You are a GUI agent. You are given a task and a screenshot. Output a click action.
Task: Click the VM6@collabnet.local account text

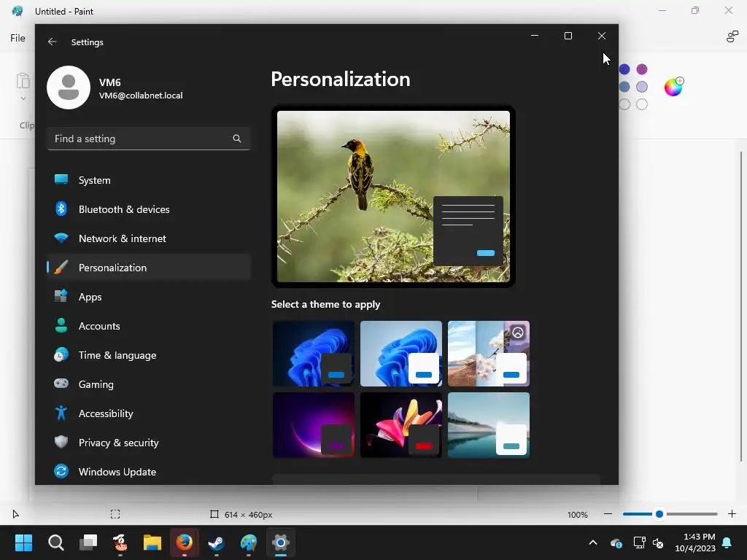141,96
